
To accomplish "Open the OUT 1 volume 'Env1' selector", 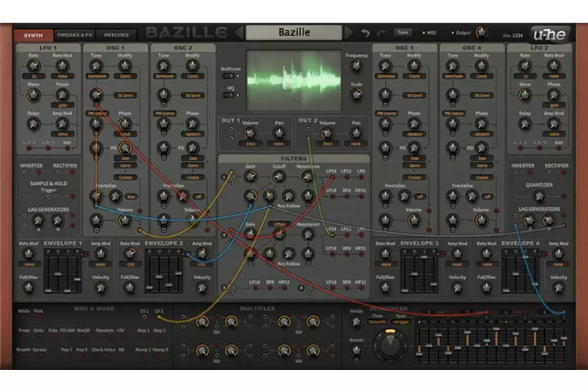I will (x=251, y=143).
